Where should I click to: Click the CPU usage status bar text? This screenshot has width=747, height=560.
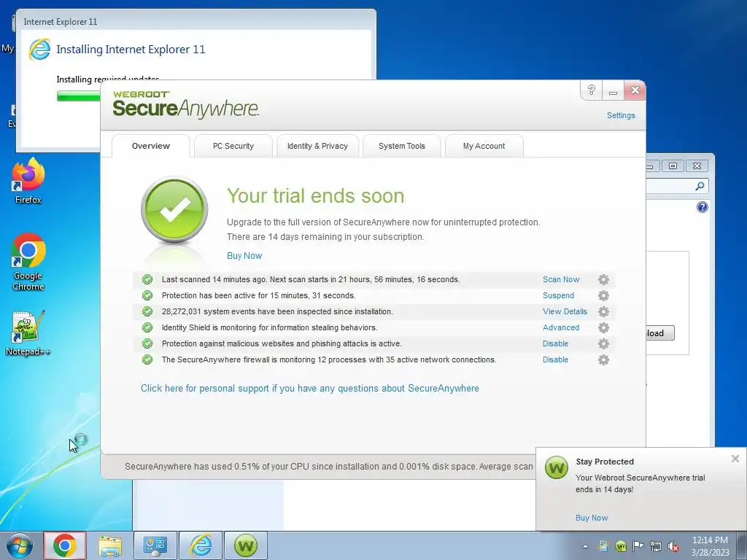(329, 467)
